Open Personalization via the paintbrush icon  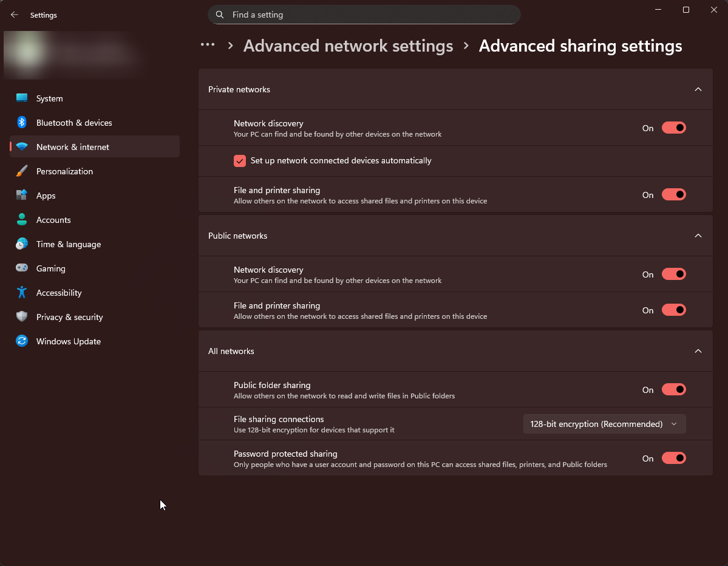coord(22,171)
